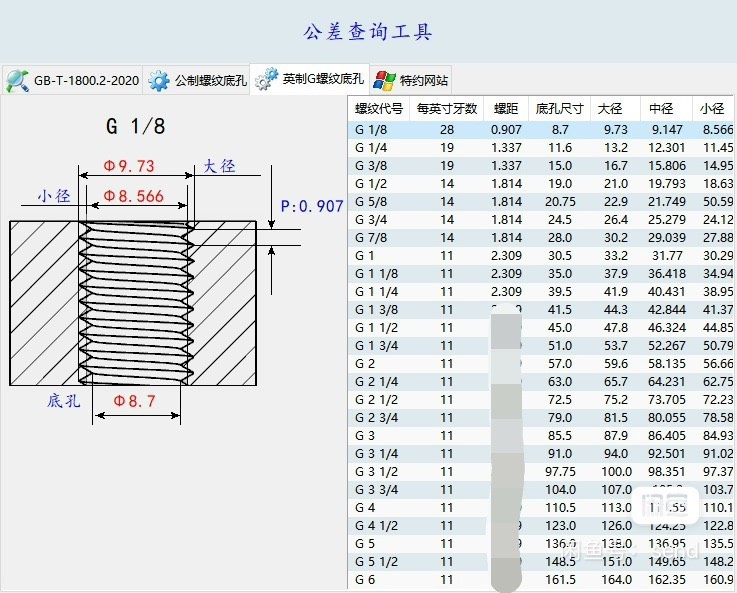Select the G 6 row
The width and height of the screenshot is (737, 593).
click(x=541, y=580)
